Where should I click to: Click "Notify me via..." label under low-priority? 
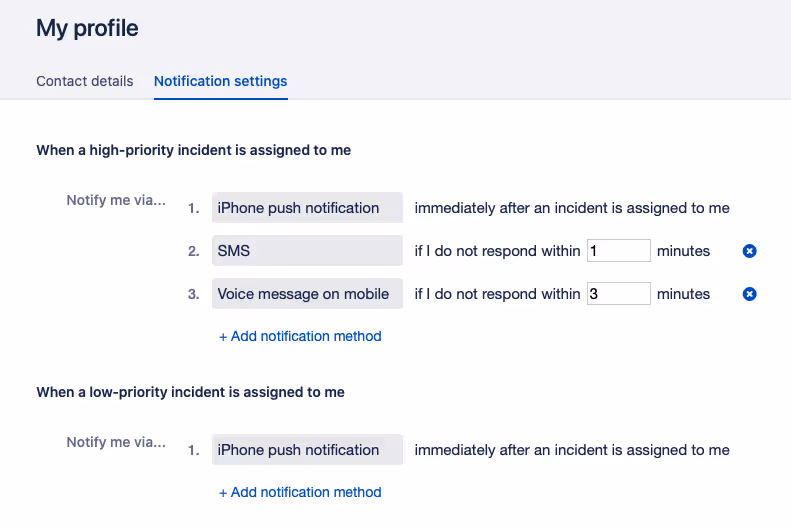pos(116,442)
